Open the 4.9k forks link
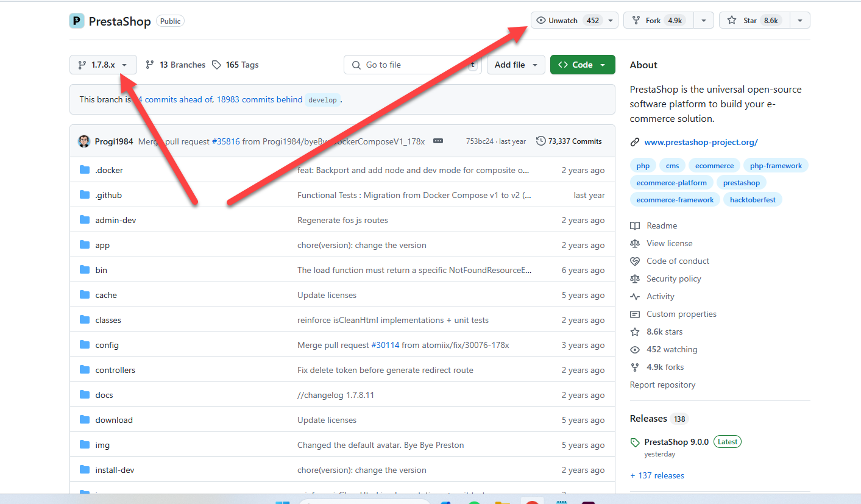861x504 pixels. click(665, 367)
